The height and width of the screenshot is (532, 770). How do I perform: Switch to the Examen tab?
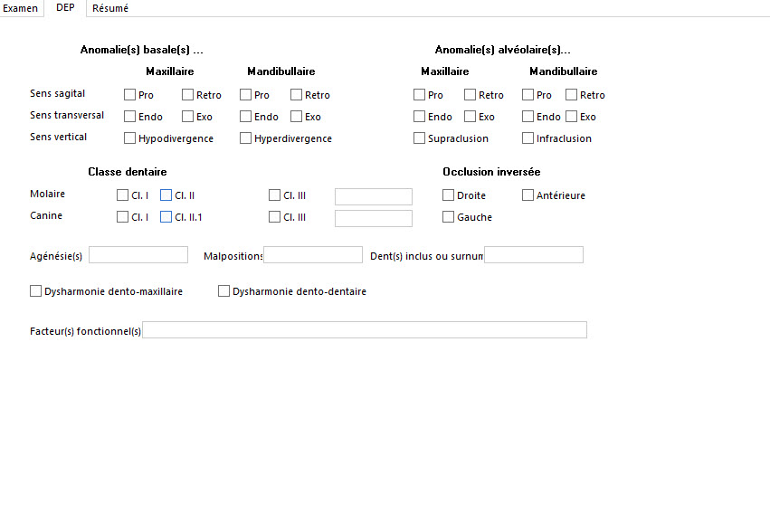pyautogui.click(x=20, y=7)
